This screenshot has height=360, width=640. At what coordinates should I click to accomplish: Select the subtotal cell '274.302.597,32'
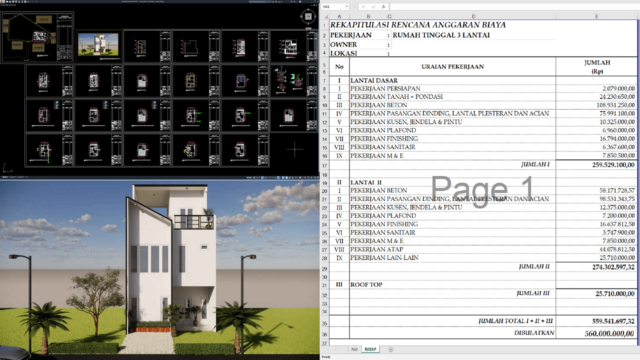(x=613, y=267)
